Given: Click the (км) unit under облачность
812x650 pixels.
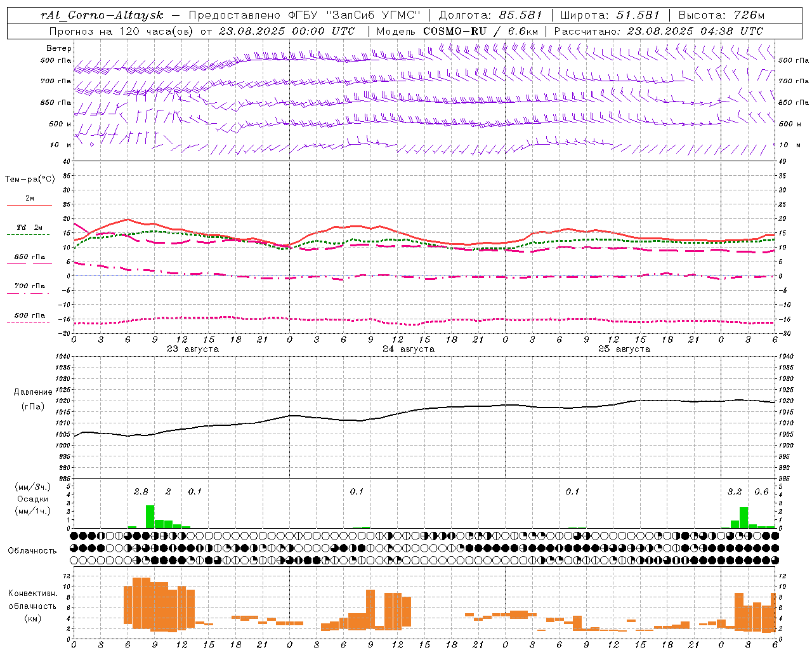Looking at the screenshot, I should tap(32, 618).
